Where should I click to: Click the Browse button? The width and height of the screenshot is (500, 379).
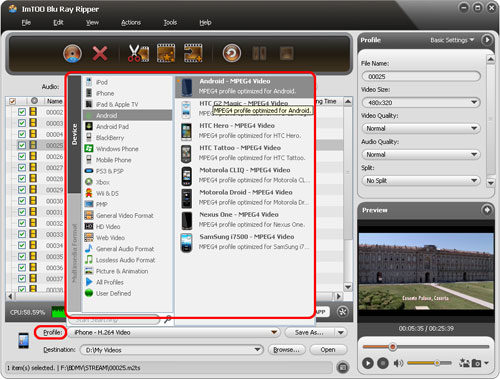click(286, 350)
